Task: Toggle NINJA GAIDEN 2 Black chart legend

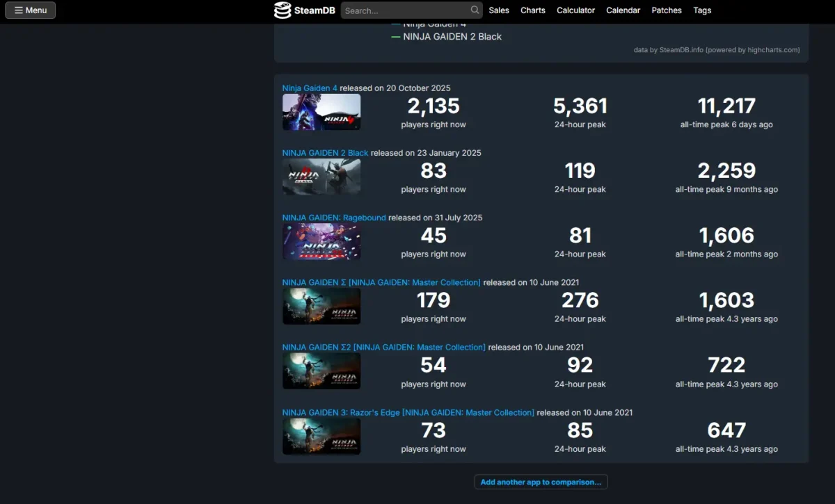Action: point(452,37)
